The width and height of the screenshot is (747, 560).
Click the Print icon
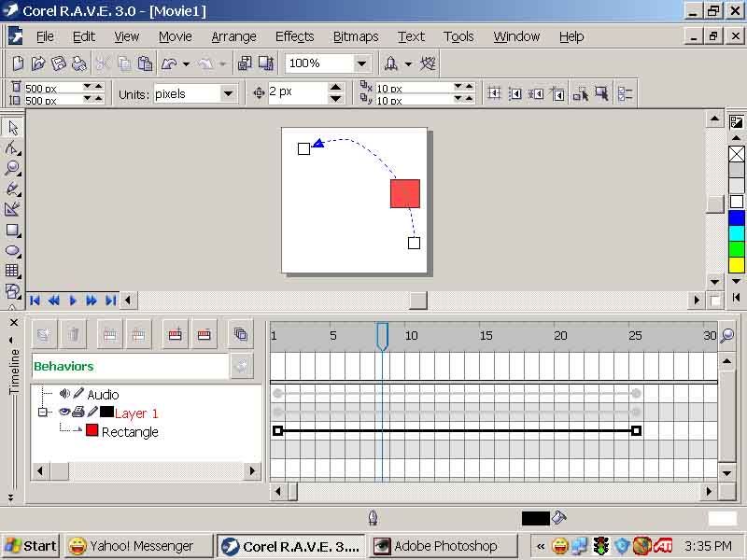point(78,63)
